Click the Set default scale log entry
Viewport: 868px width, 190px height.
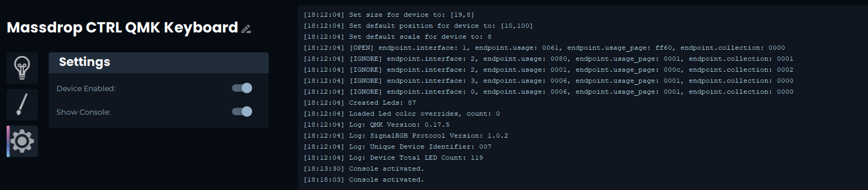tap(397, 37)
